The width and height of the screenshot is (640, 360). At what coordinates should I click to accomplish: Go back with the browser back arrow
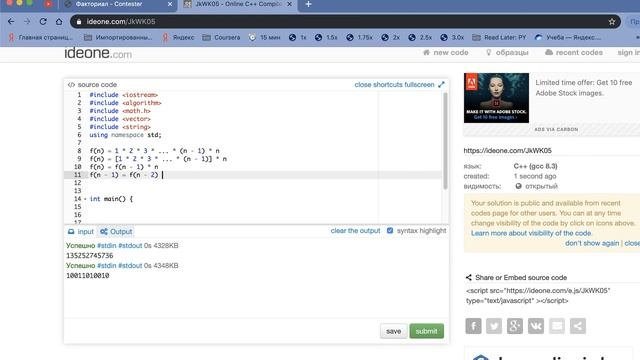pos(11,22)
